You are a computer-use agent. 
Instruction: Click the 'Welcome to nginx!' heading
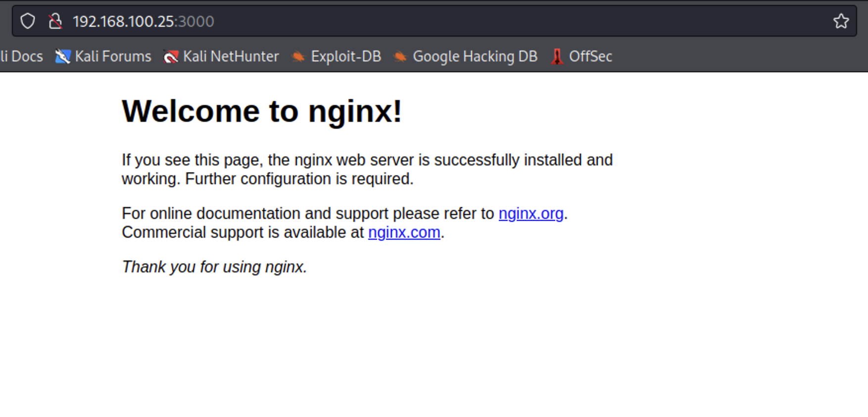pos(262,110)
